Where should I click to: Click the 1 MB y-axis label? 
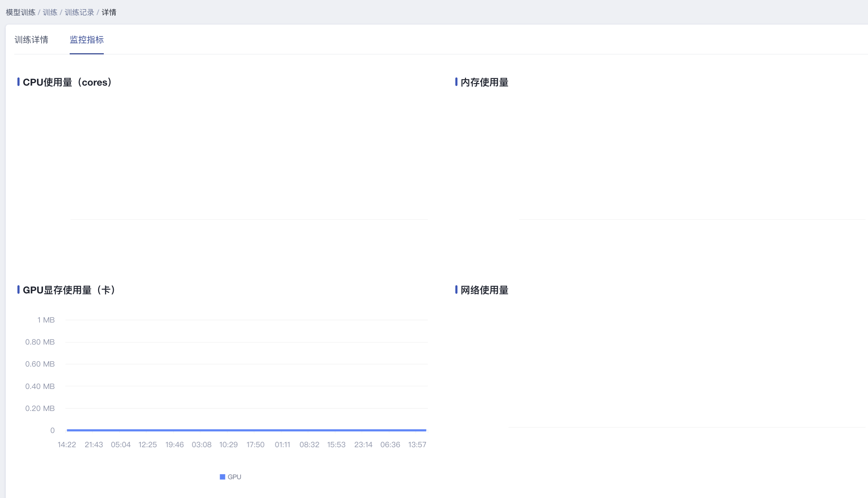(46, 320)
